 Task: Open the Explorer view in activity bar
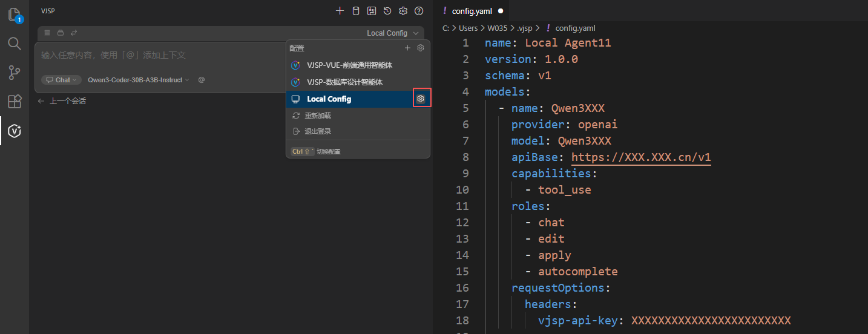pyautogui.click(x=15, y=15)
